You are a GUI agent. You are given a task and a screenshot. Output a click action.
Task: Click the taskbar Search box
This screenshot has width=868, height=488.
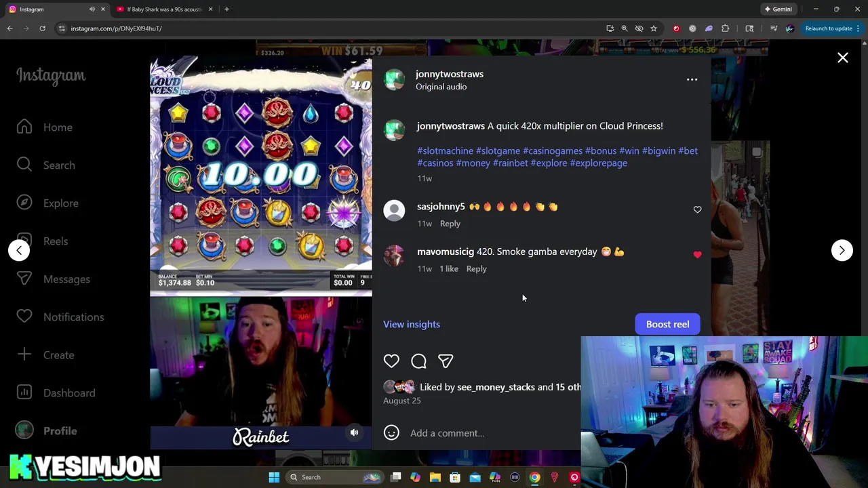pyautogui.click(x=334, y=477)
